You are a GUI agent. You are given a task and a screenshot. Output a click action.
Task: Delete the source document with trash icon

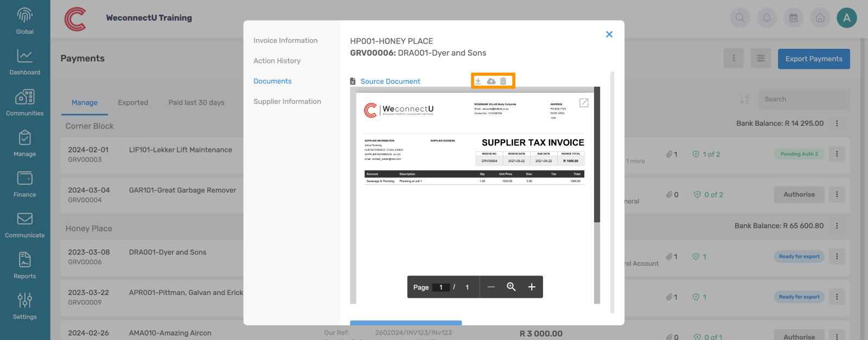click(503, 81)
